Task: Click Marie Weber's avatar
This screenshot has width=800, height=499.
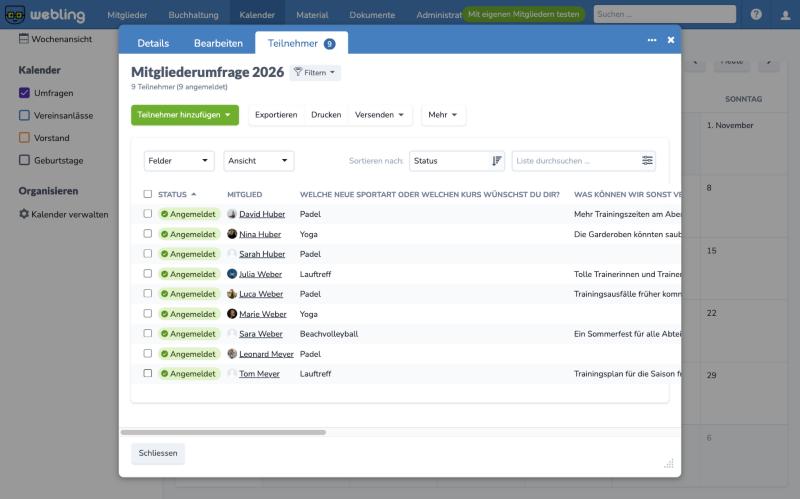Action: tap(232, 314)
